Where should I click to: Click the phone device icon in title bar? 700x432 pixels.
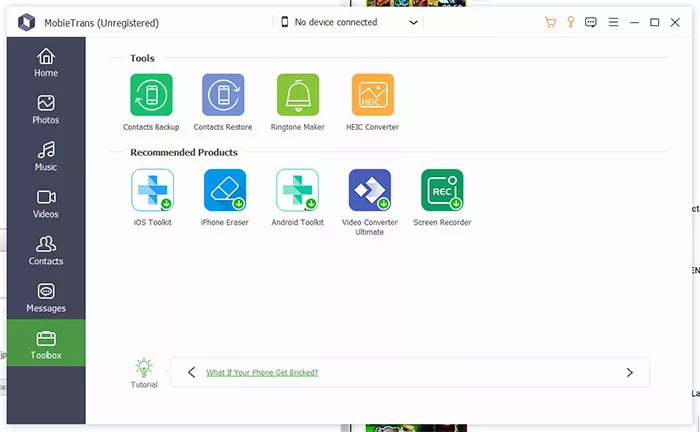(x=284, y=22)
